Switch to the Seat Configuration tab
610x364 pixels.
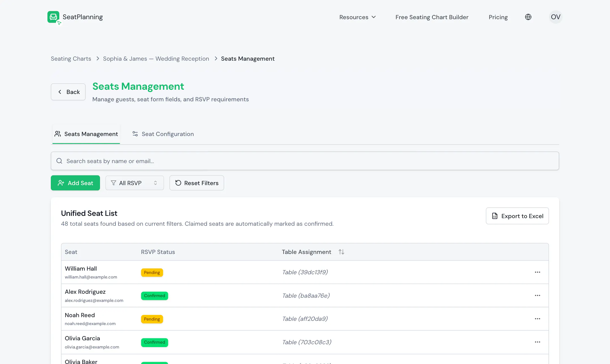pyautogui.click(x=163, y=134)
